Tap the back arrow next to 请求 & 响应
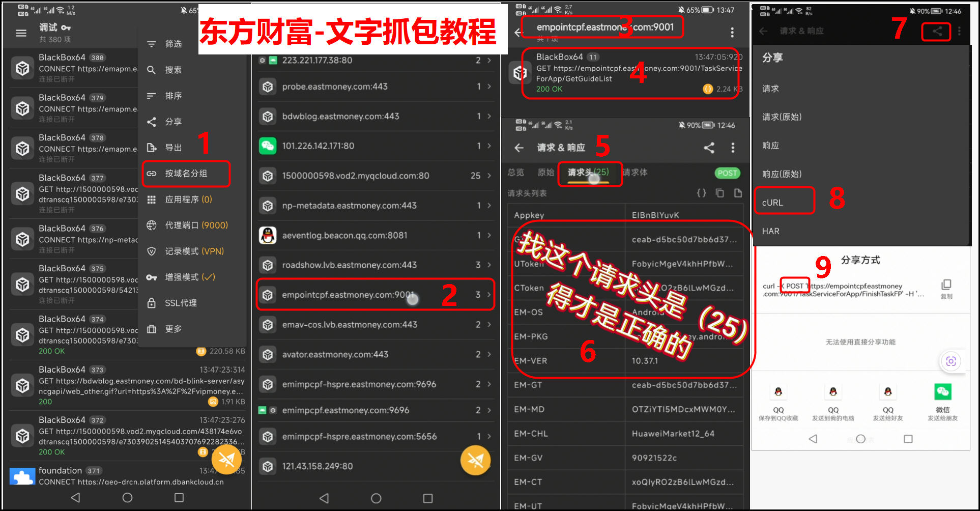Image resolution: width=980 pixels, height=511 pixels. pyautogui.click(x=518, y=148)
